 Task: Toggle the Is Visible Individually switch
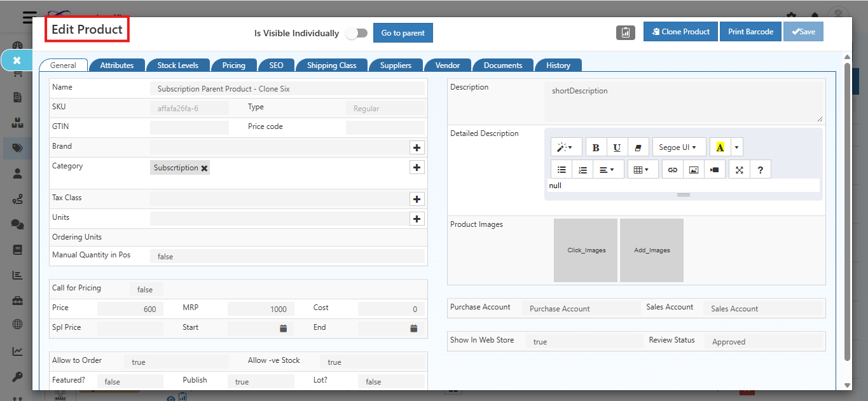tap(356, 32)
